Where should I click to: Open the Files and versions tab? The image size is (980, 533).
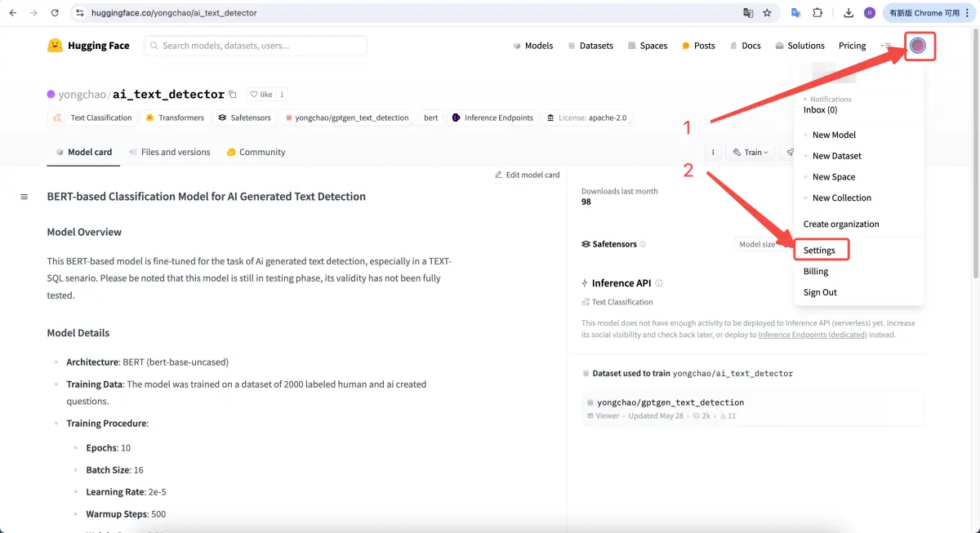coord(168,152)
